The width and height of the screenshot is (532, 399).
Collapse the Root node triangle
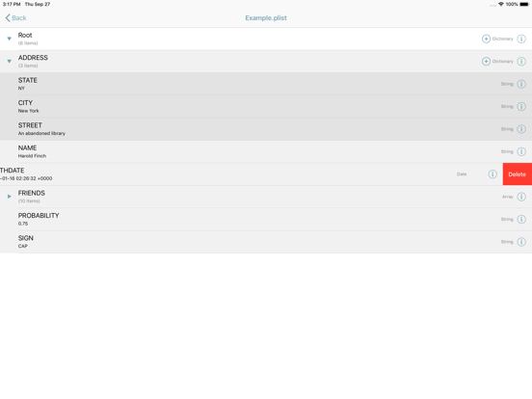[10, 39]
